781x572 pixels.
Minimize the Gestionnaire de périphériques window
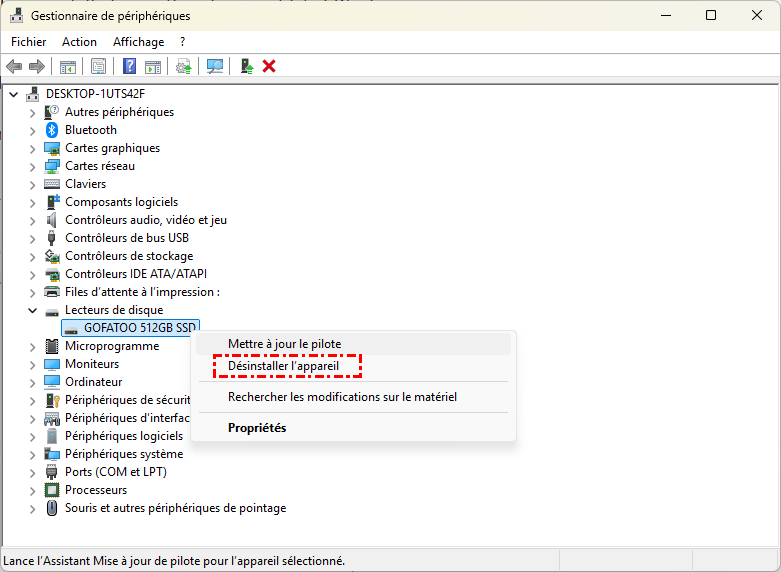[x=666, y=15]
